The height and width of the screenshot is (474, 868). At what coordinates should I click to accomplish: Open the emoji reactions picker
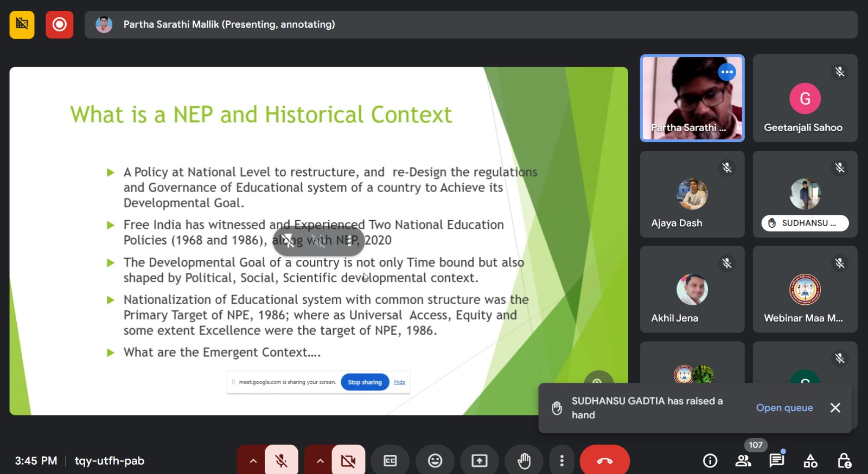pyautogui.click(x=435, y=460)
